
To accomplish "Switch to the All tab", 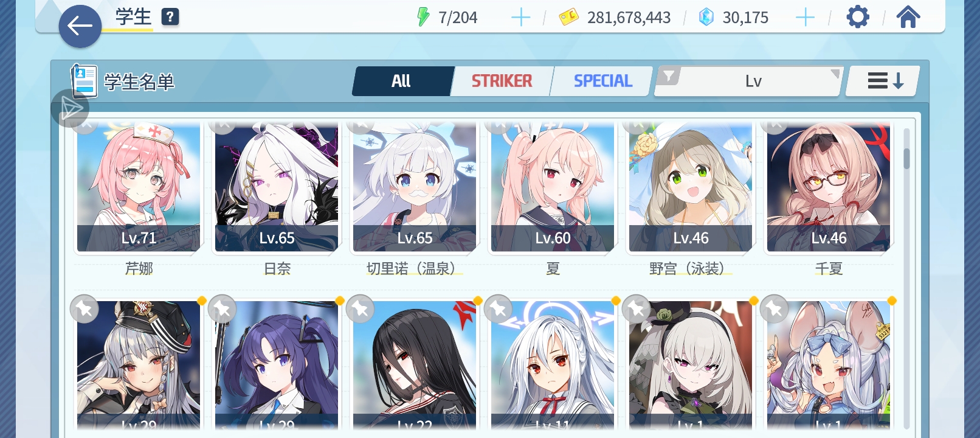I will pos(402,81).
